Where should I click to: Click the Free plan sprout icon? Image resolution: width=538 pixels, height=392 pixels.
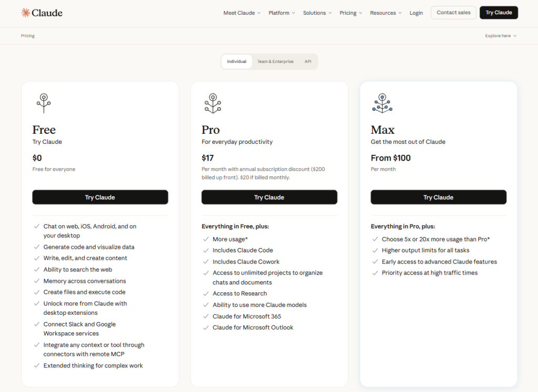click(x=44, y=103)
